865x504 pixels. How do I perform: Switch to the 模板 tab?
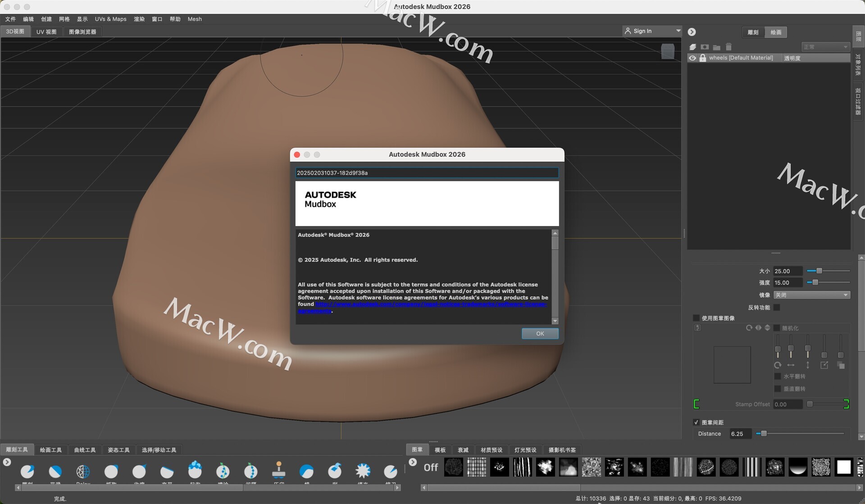click(440, 450)
